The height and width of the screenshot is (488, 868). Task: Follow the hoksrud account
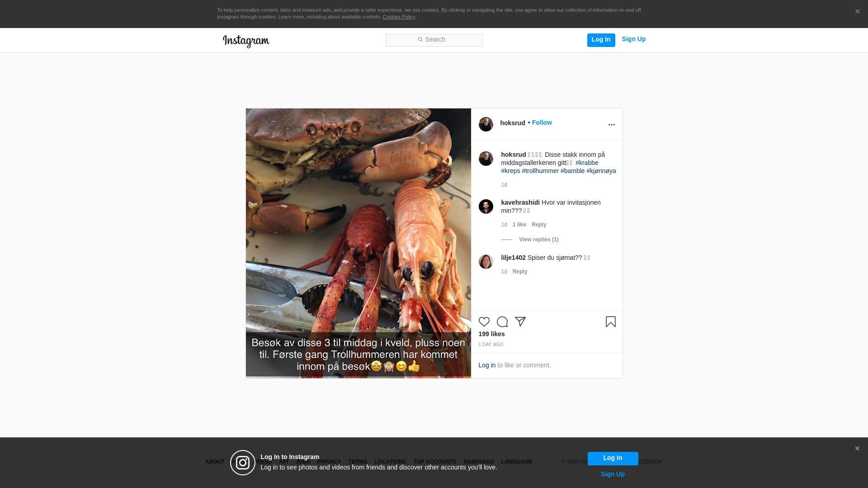click(542, 122)
